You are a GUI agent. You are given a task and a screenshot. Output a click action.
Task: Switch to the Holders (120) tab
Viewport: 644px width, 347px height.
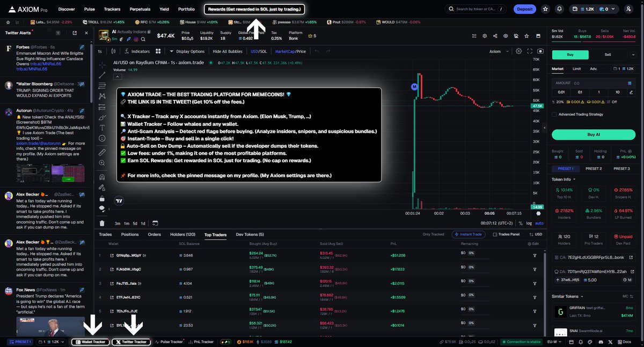182,234
